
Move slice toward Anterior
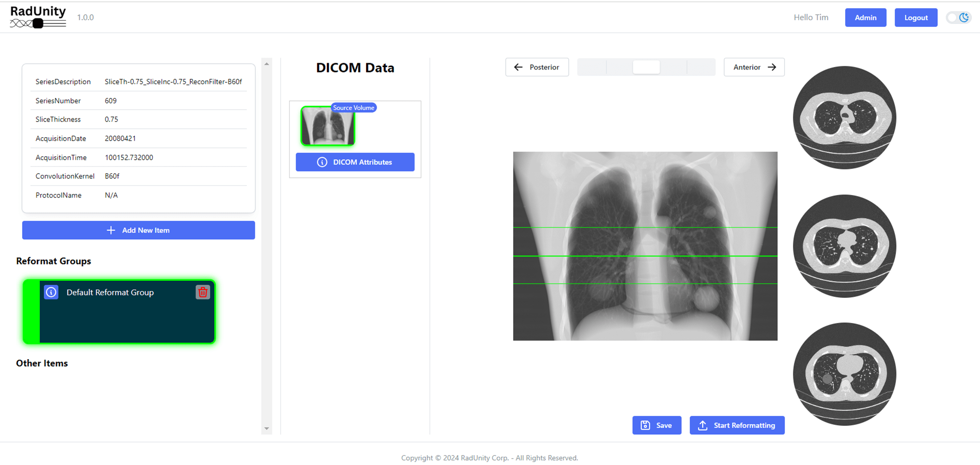click(x=754, y=67)
